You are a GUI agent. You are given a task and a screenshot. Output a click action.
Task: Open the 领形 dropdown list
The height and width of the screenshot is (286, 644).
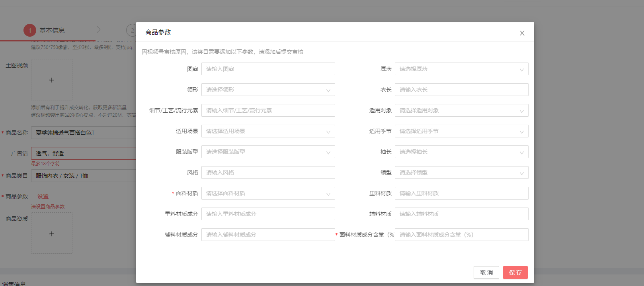pyautogui.click(x=268, y=90)
